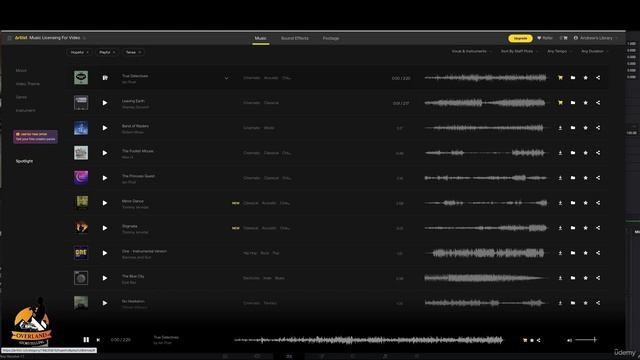
Task: Open the True Detectives title link
Action: (x=135, y=76)
